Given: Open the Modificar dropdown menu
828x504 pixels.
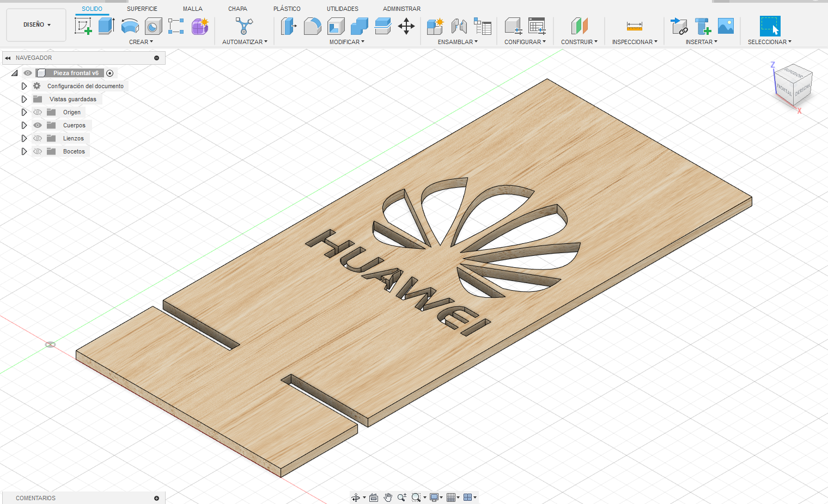Looking at the screenshot, I should [347, 42].
